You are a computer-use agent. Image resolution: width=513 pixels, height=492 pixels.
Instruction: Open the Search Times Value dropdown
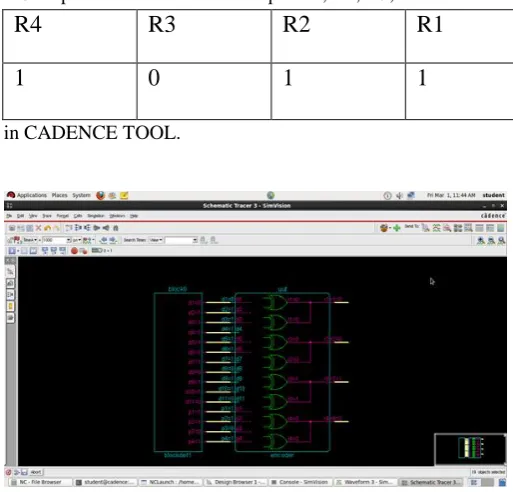click(x=156, y=240)
